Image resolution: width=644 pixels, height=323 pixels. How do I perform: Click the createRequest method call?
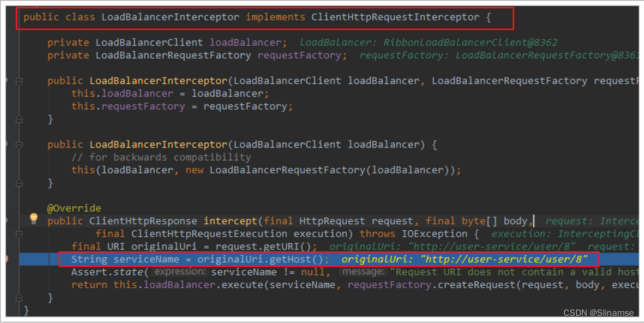(x=476, y=285)
